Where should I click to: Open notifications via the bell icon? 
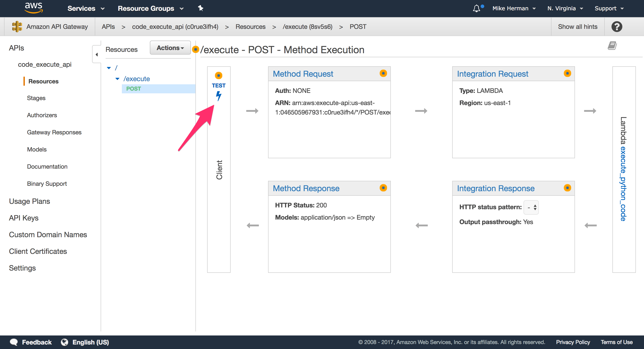[477, 8]
